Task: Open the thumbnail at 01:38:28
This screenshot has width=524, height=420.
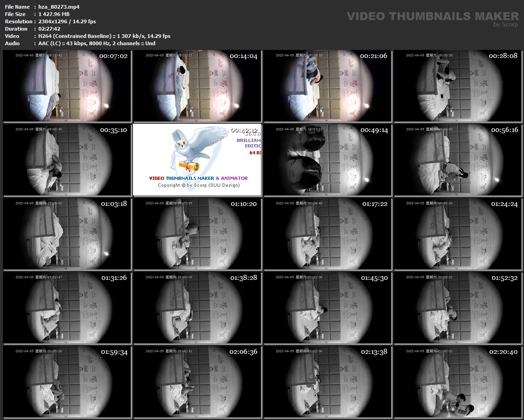Action: pos(197,308)
